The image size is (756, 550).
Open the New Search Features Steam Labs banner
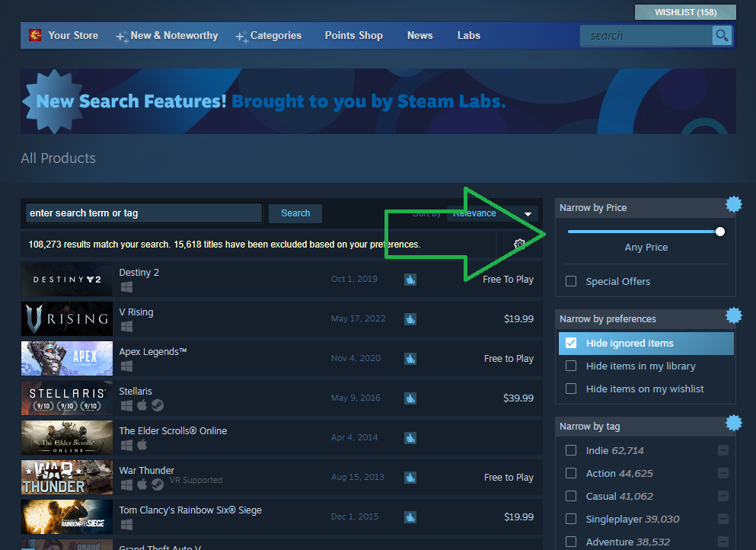click(378, 101)
